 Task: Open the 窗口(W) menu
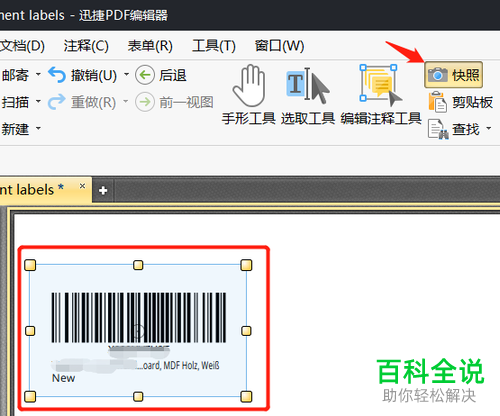point(279,46)
